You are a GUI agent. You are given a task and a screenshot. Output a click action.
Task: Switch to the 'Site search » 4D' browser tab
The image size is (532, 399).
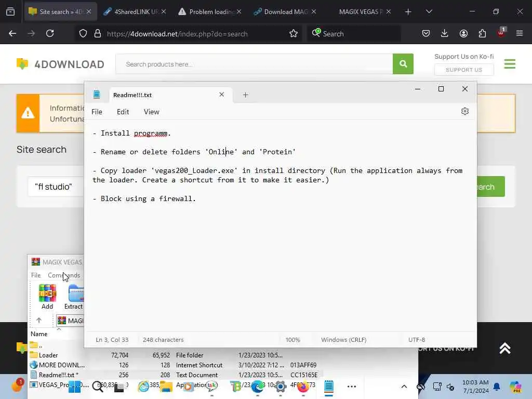tap(60, 11)
